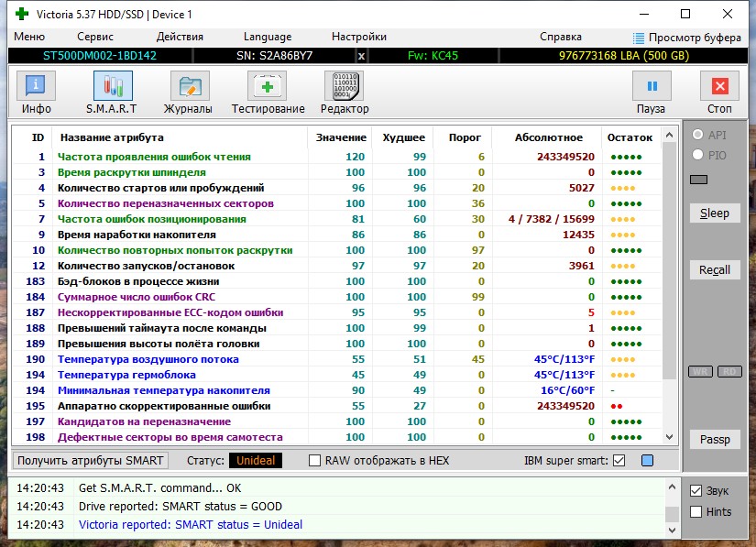Screen dimensions: 756x547
Task: Click absolute value 4 / 7382 / 15699
Action: pos(551,219)
